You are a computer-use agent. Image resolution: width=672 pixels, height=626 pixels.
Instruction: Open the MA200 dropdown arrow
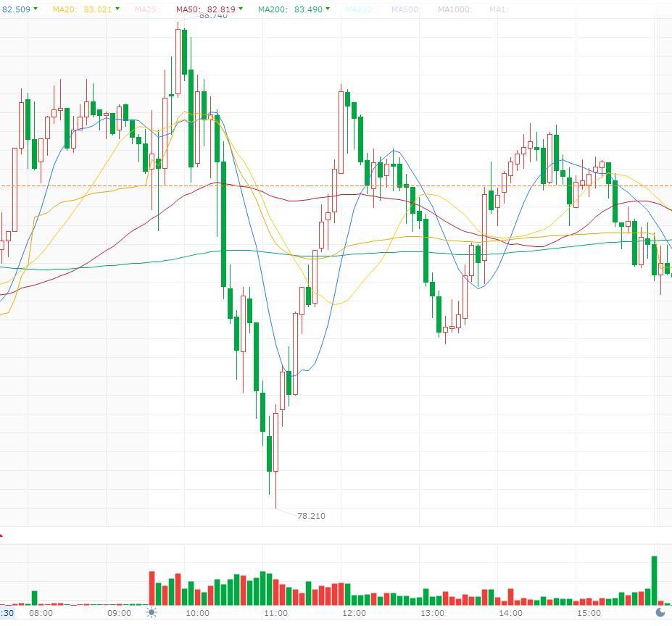(x=328, y=9)
